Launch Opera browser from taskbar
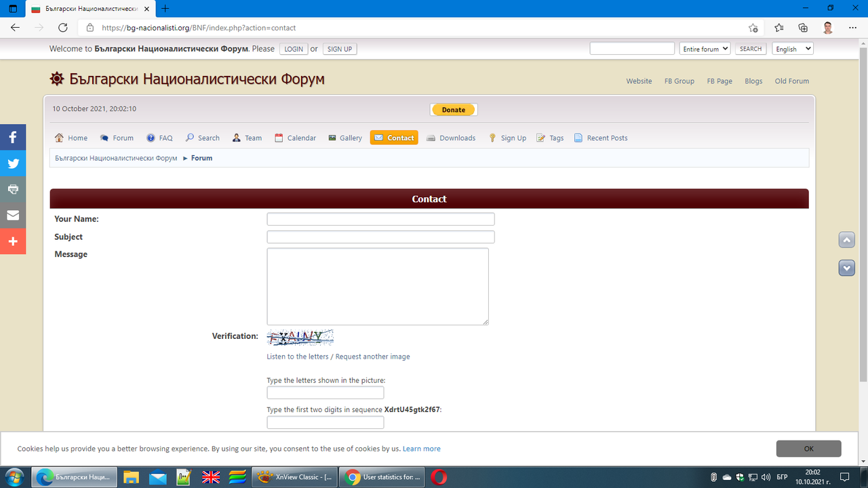Screen dimensions: 868x488 click(439, 477)
